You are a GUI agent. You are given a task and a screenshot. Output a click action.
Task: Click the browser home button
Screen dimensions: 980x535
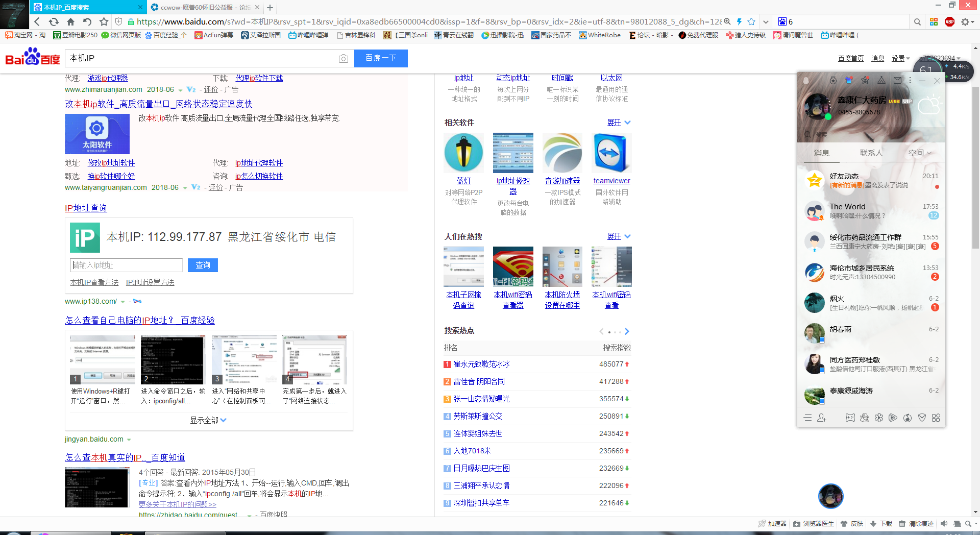70,21
